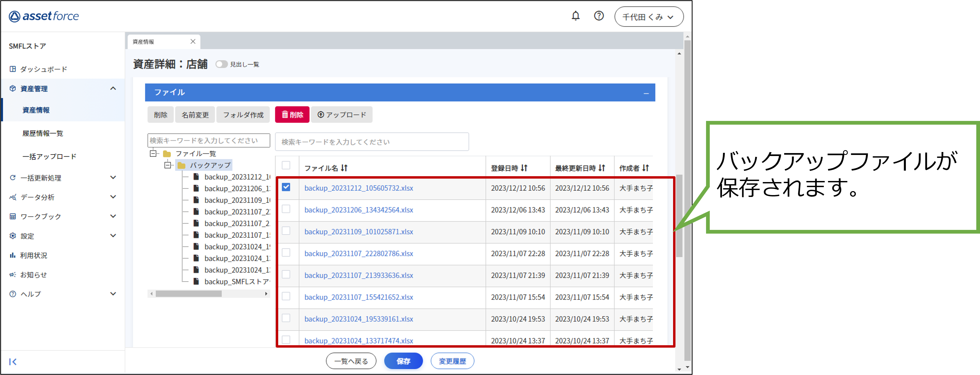
Task: Sort by 登録日時 column arrows
Action: click(x=524, y=168)
